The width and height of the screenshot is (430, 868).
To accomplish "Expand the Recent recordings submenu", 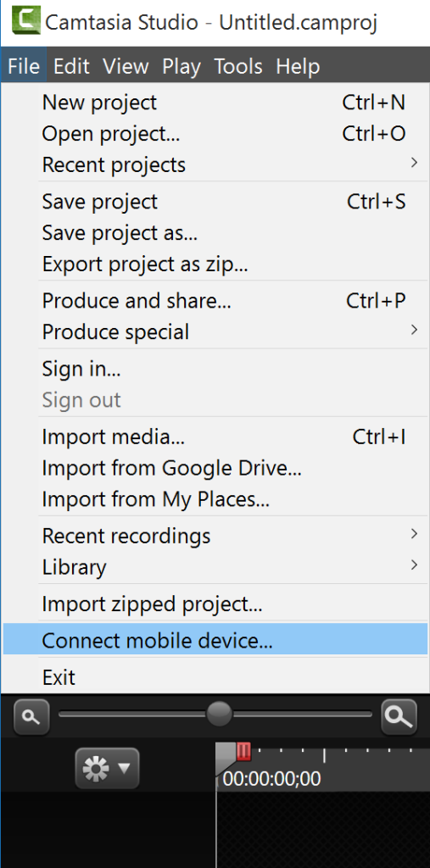I will pos(215,536).
